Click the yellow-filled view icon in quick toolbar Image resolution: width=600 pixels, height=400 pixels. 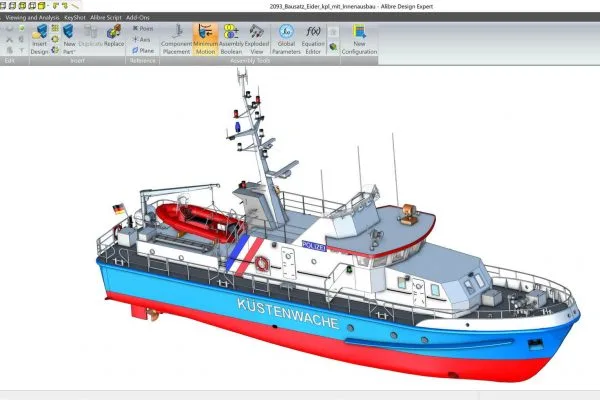[x=41, y=5]
